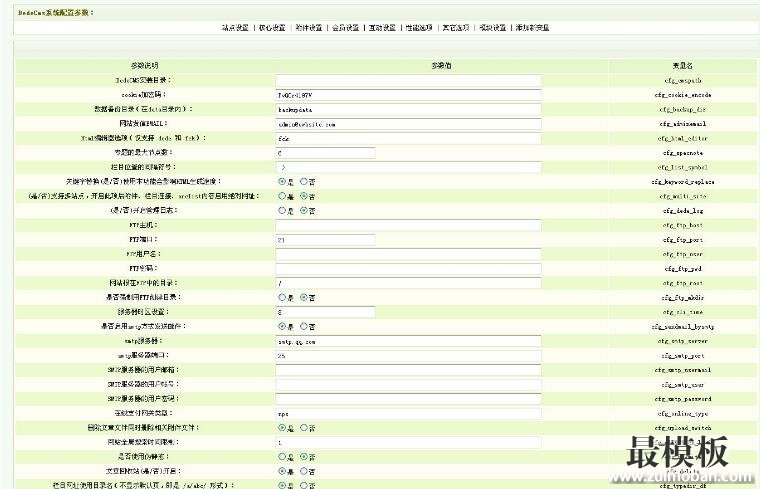The image size is (760, 489).
Task: Click the cfg_html_editor variable name
Action: 683,139
